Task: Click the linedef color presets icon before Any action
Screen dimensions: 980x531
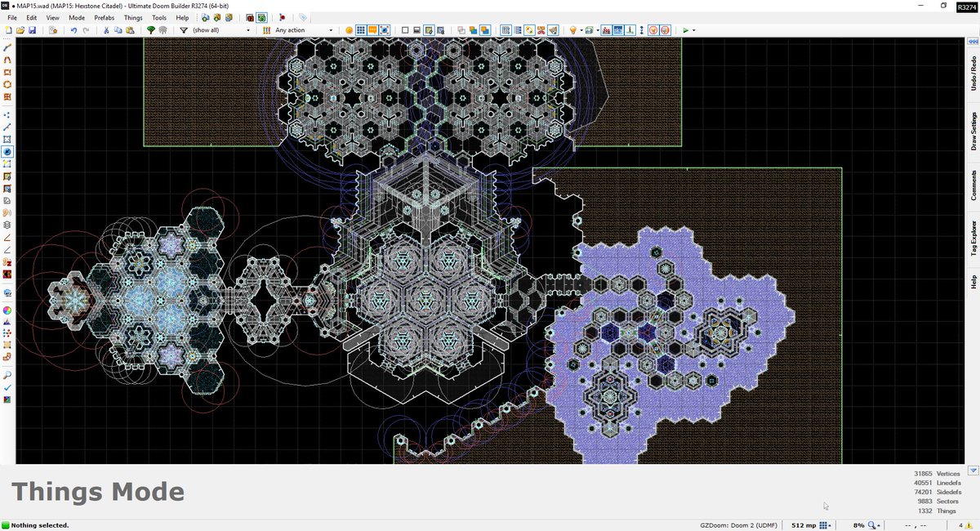Action: 266,30
